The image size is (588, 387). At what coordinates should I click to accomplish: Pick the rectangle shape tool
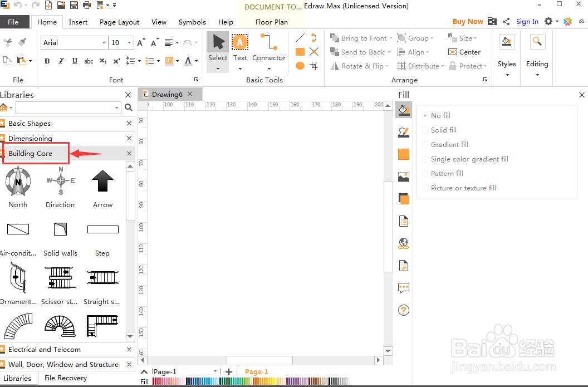coord(300,52)
